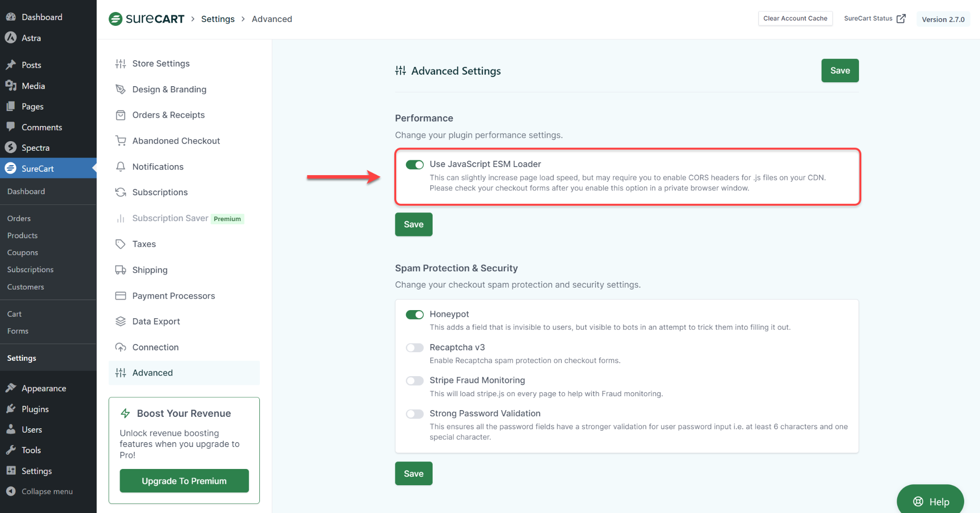Image resolution: width=980 pixels, height=513 pixels.
Task: Open Subscriptions under SureCart submenu
Action: tap(30, 269)
